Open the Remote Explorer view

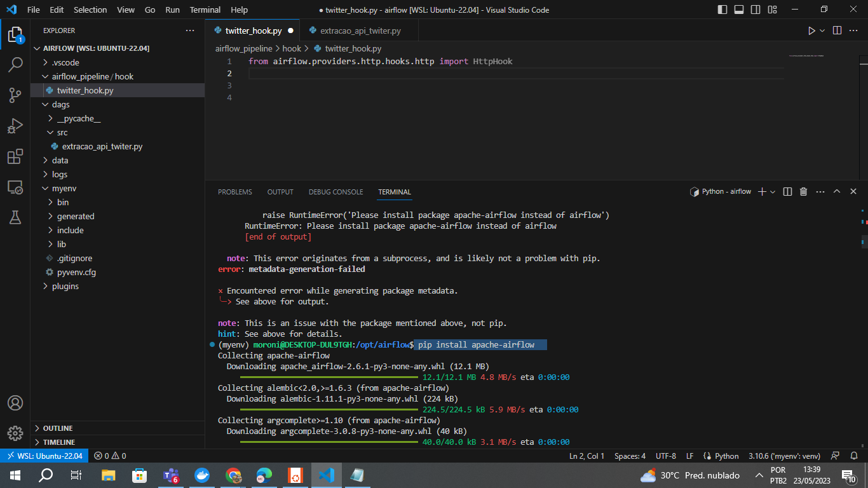15,187
